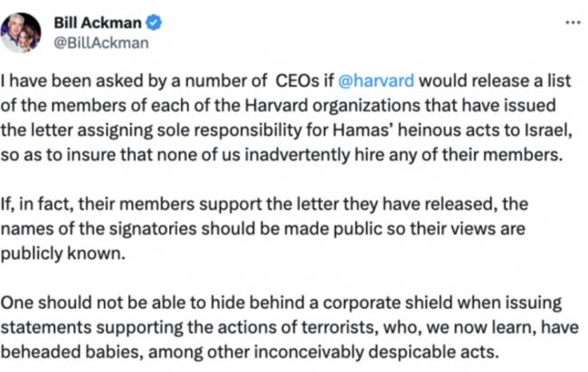Click the word "signatories" in the tweet
Image resolution: width=588 pixels, height=372 pixels.
pos(153,229)
